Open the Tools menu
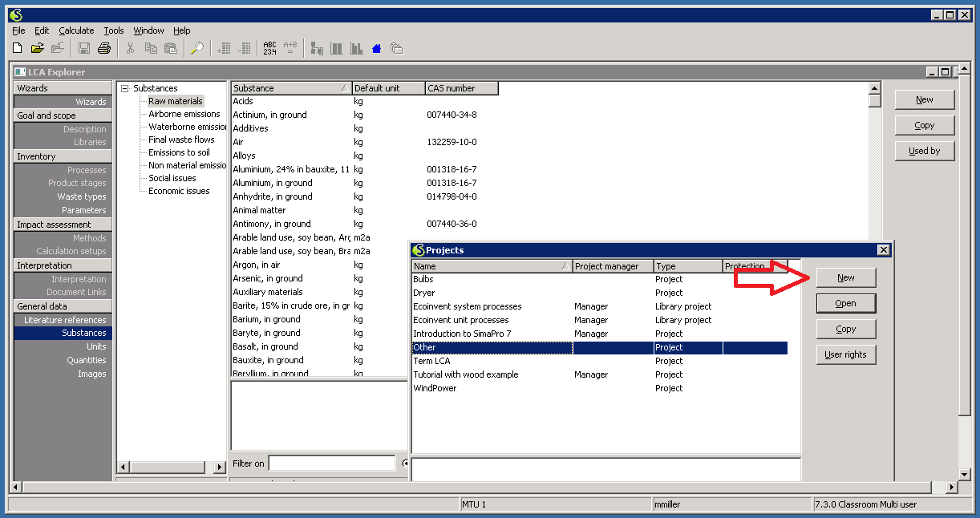 [x=114, y=30]
